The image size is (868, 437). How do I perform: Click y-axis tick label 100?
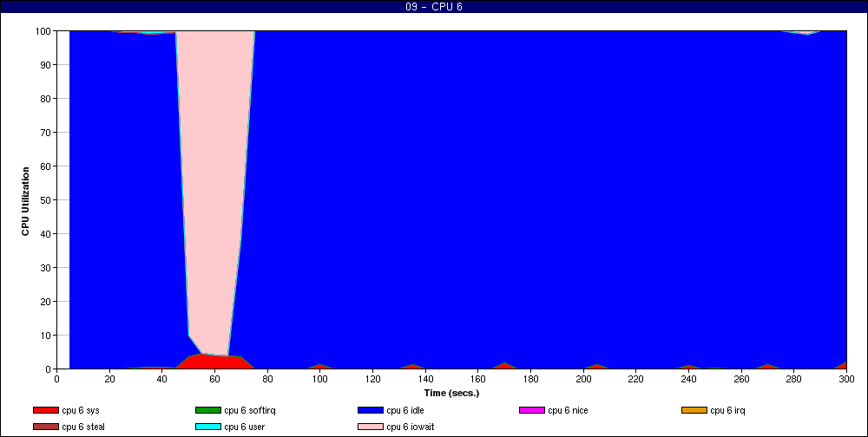44,31
